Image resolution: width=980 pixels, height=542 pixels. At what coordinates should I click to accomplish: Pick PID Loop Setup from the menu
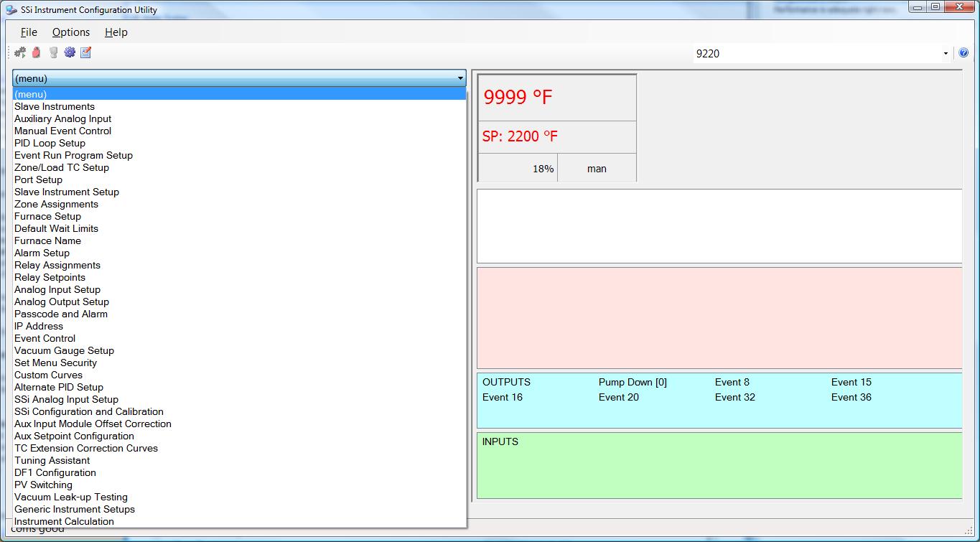239,143
